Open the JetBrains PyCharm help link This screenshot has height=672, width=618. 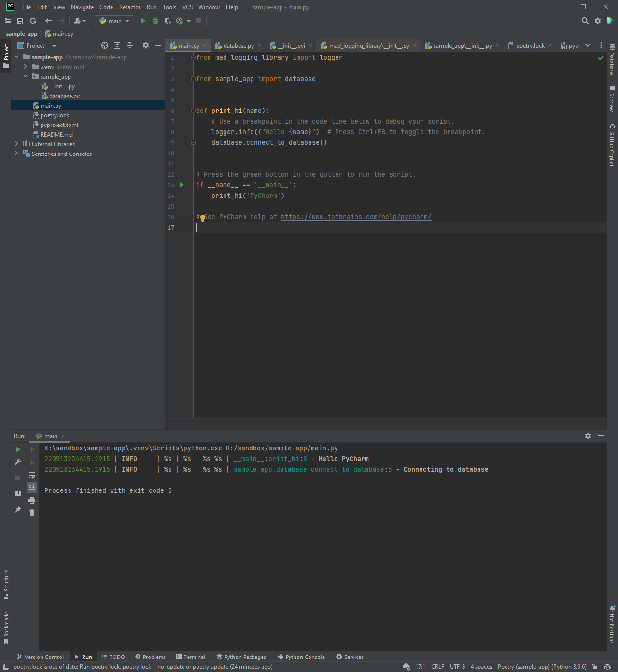356,217
